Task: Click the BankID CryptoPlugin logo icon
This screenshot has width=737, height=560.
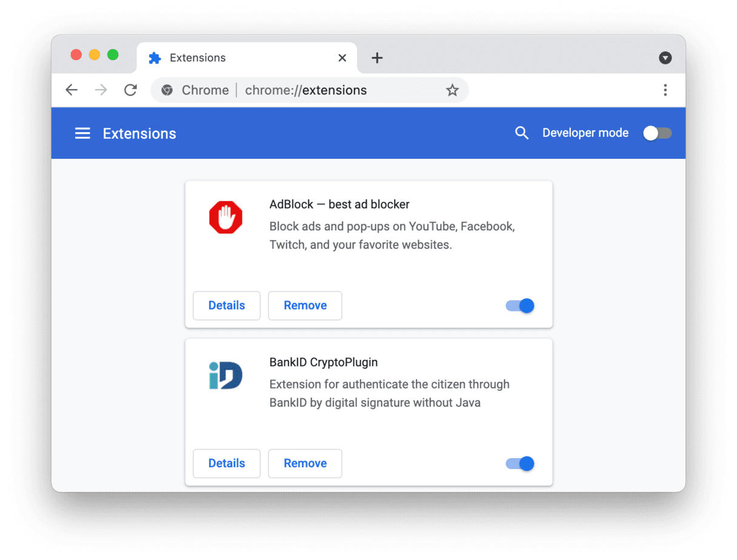Action: pyautogui.click(x=225, y=375)
